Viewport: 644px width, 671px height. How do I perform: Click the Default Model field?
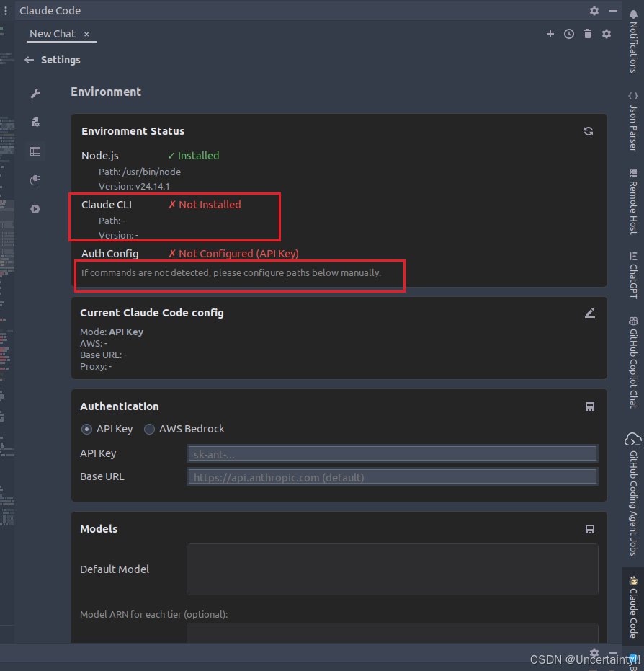pyautogui.click(x=392, y=569)
